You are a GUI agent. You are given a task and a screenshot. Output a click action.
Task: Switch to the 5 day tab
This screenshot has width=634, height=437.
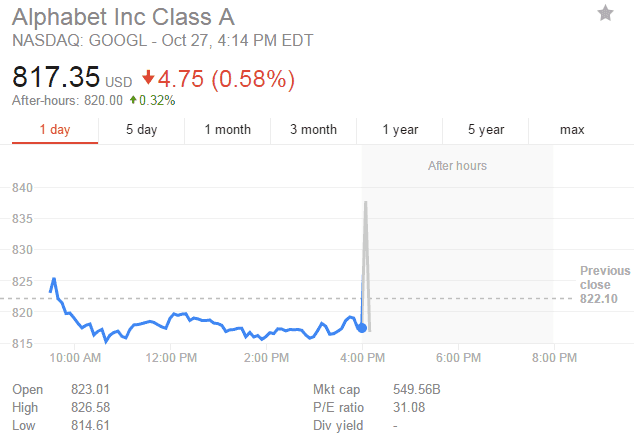pyautogui.click(x=141, y=130)
